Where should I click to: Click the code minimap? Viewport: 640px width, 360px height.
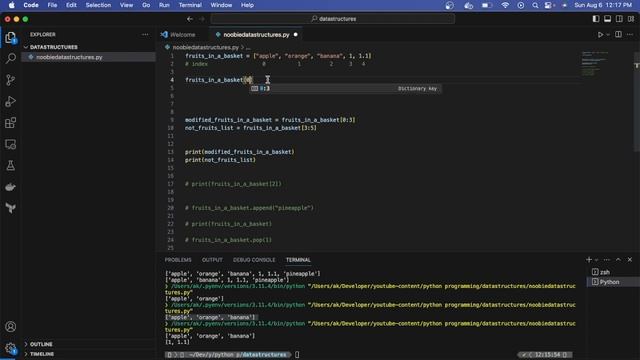pos(594,63)
